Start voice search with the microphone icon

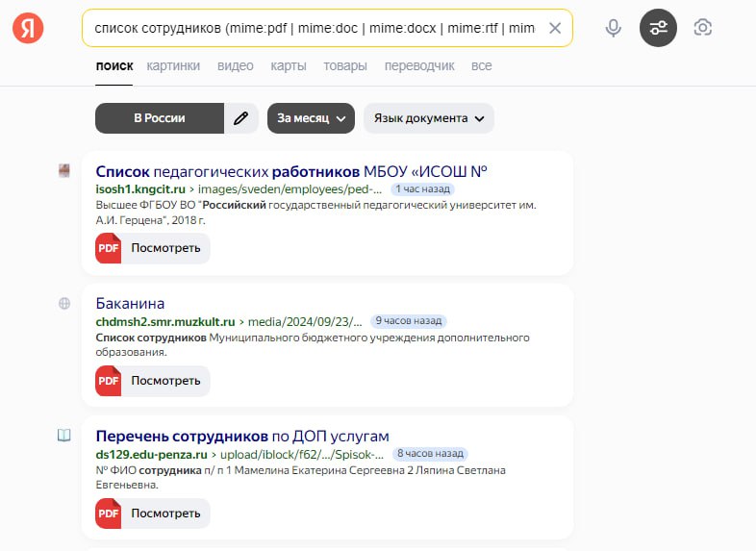point(614,28)
